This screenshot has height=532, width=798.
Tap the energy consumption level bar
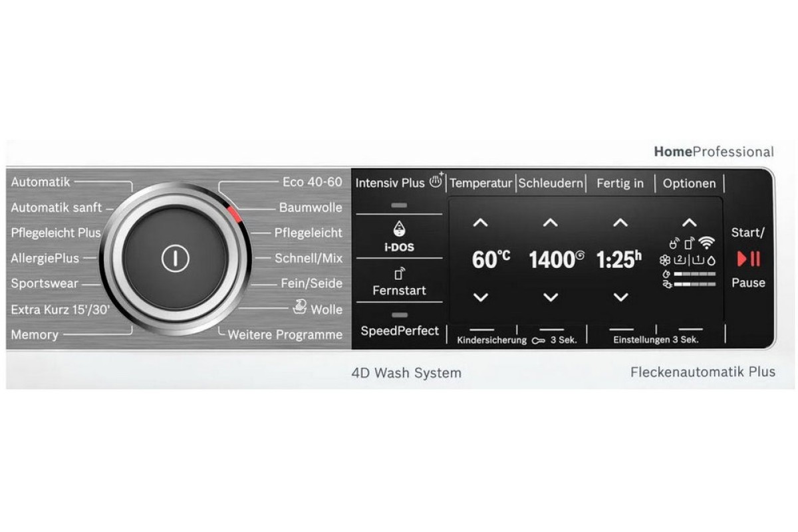click(695, 284)
